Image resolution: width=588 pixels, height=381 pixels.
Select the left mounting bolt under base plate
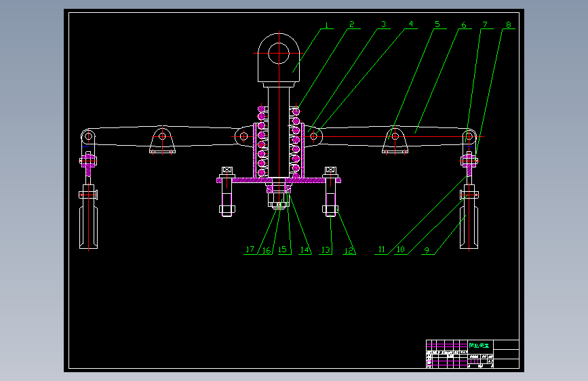[227, 192]
